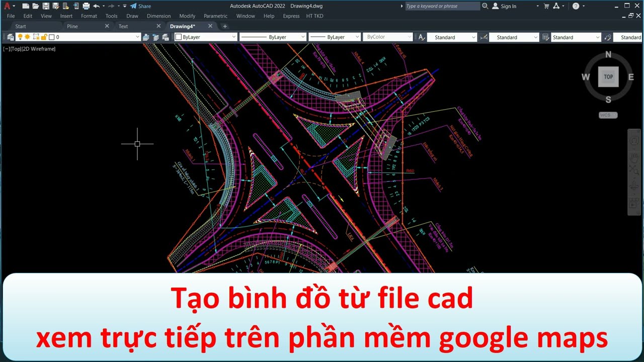
Task: Open the lineweight ByLayer dropdown
Action: coord(358,37)
